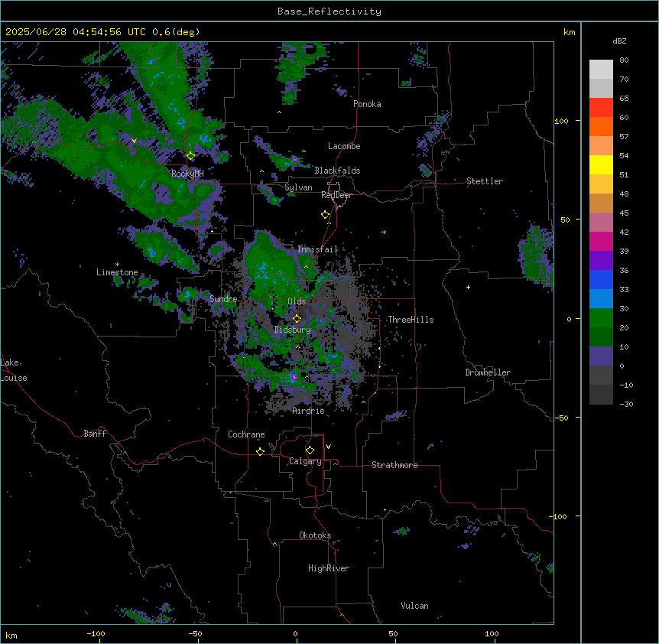The width and height of the screenshot is (659, 644).
Task: Click the Lake Louise label
Action: pos(14,370)
